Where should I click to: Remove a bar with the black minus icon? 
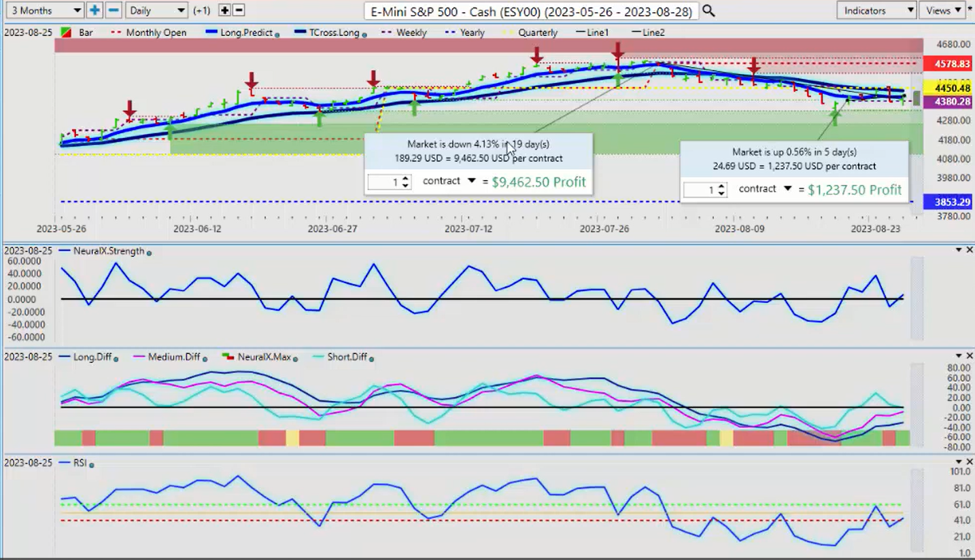tap(239, 10)
